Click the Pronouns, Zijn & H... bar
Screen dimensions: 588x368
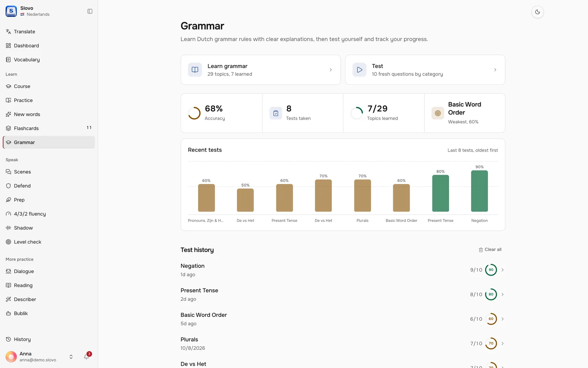207,198
